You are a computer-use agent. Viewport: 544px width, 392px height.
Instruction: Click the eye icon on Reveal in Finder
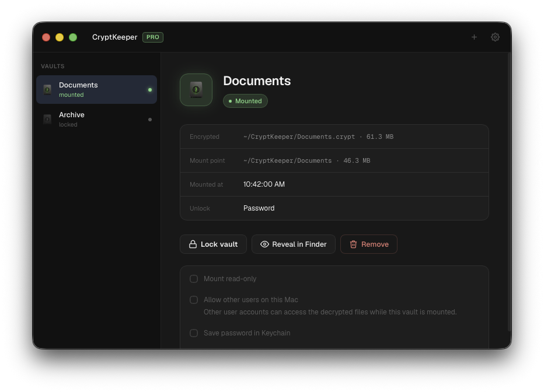(x=264, y=244)
